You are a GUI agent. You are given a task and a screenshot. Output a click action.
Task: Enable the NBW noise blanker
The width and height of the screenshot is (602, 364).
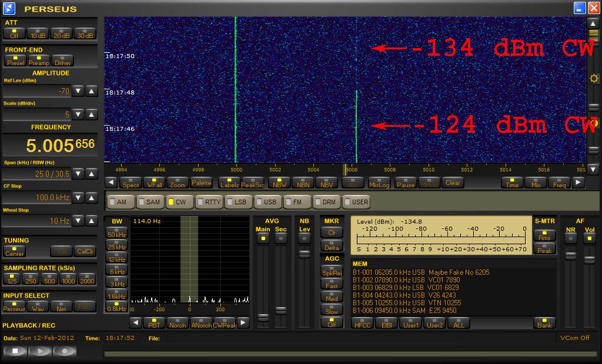tap(279, 183)
